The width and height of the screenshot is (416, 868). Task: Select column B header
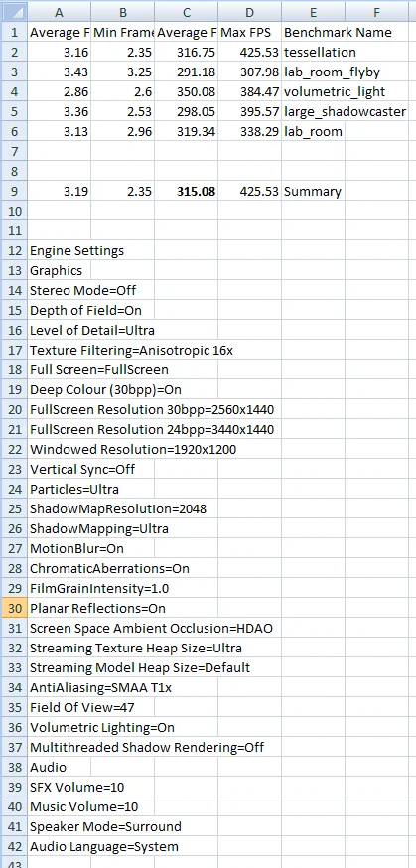123,12
